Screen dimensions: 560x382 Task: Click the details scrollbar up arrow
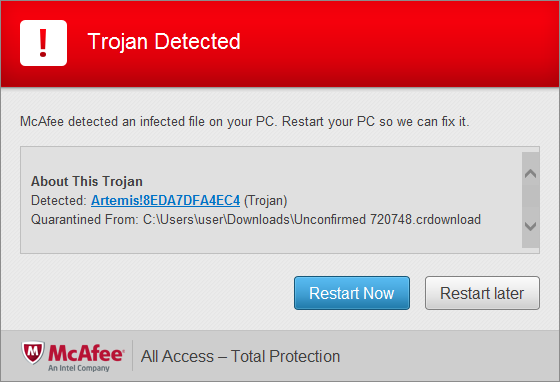tap(530, 174)
